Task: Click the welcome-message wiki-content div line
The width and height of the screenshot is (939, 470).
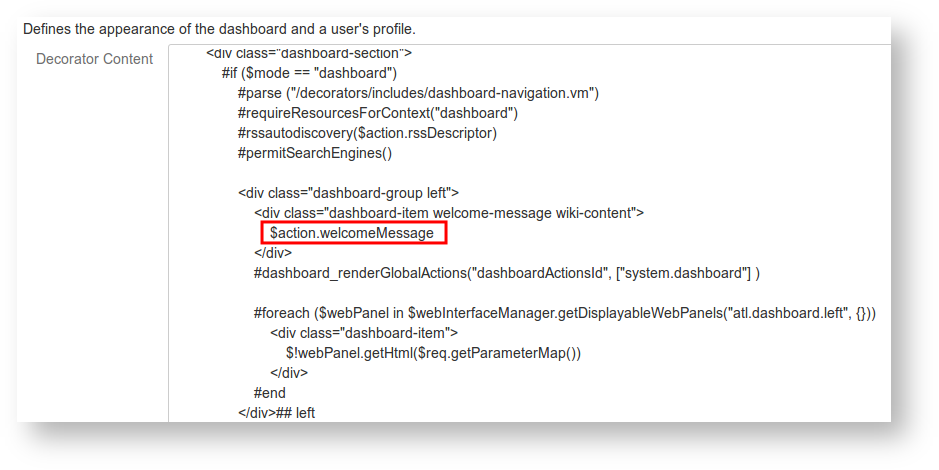Action: (x=449, y=213)
